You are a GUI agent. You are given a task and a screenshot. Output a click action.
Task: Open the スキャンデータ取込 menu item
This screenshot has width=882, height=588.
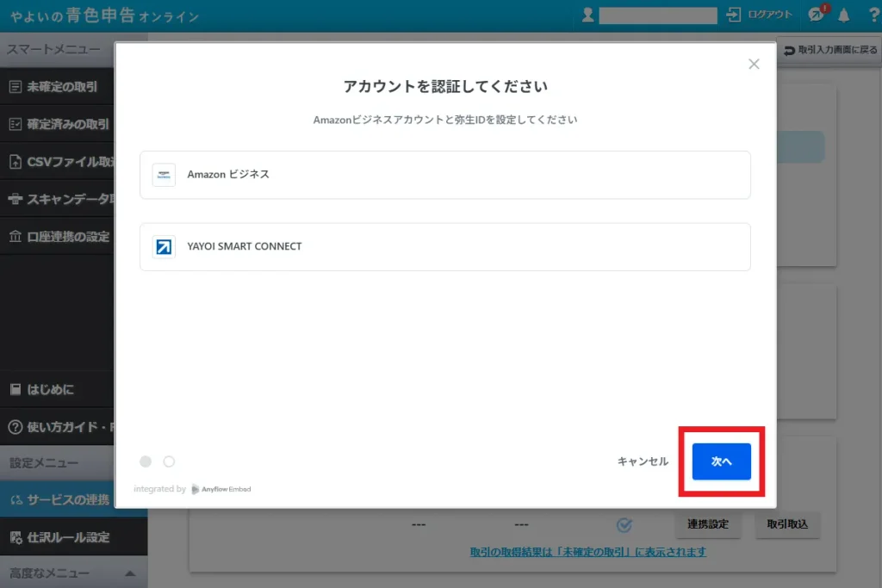(57, 199)
